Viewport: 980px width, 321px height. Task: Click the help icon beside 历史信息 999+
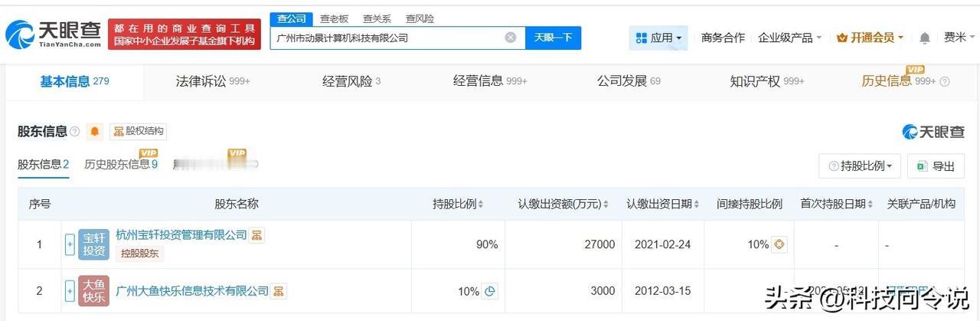[945, 82]
